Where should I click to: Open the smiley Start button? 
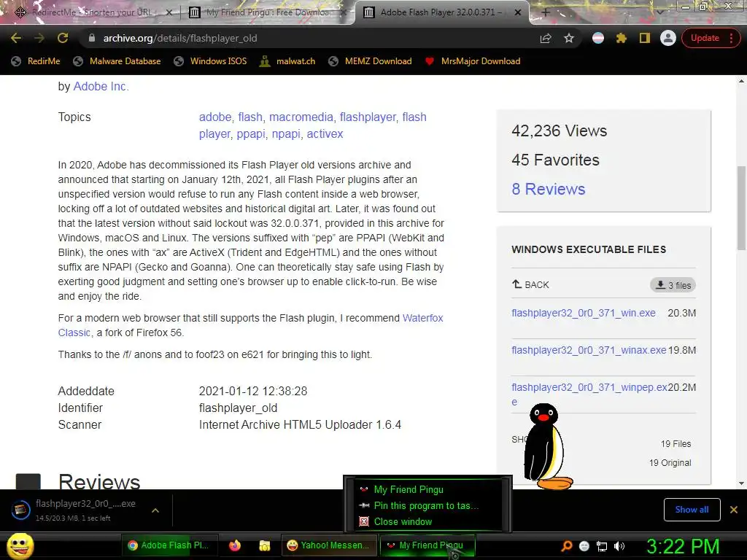20,545
